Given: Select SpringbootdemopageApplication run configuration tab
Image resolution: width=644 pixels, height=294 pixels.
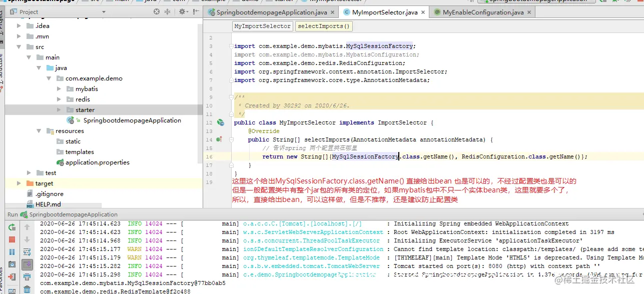Looking at the screenshot, I should [73, 214].
